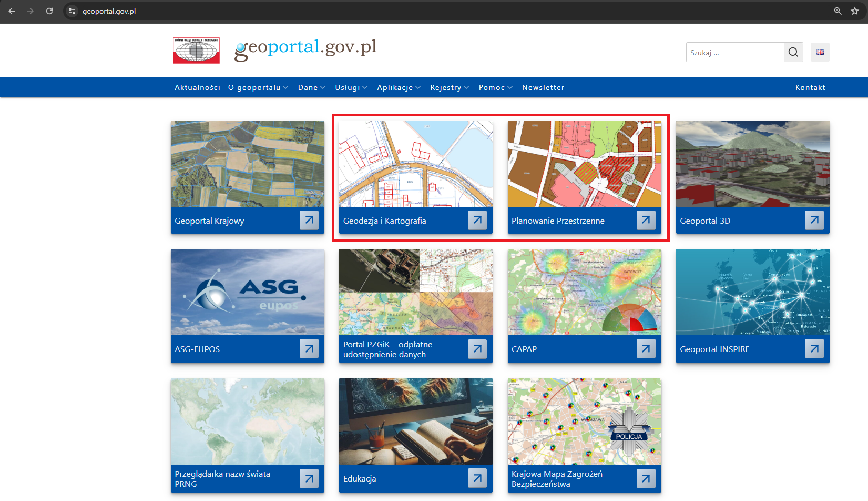Screen dimensions: 868x501
Task: Go to Aktualności in navigation bar
Action: 197,87
